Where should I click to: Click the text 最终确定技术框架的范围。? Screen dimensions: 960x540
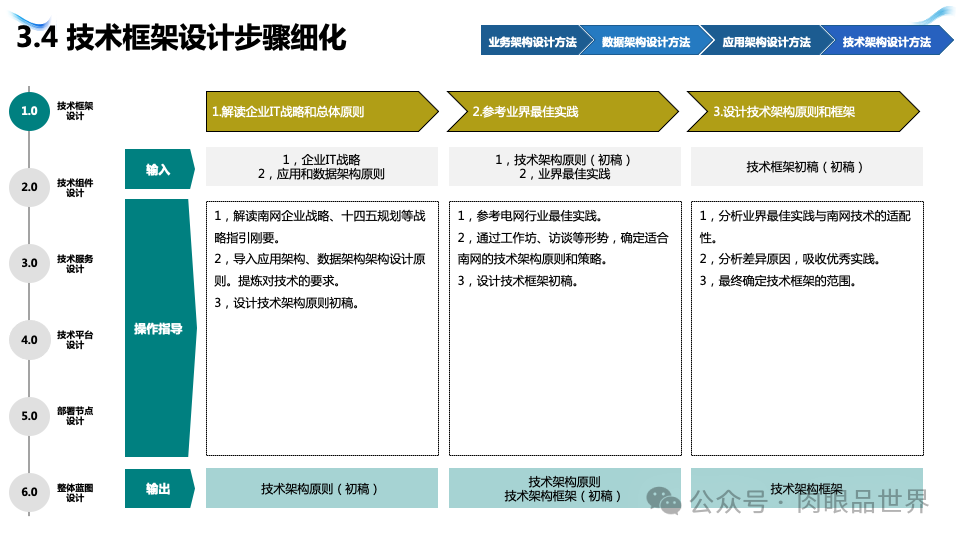point(787,281)
